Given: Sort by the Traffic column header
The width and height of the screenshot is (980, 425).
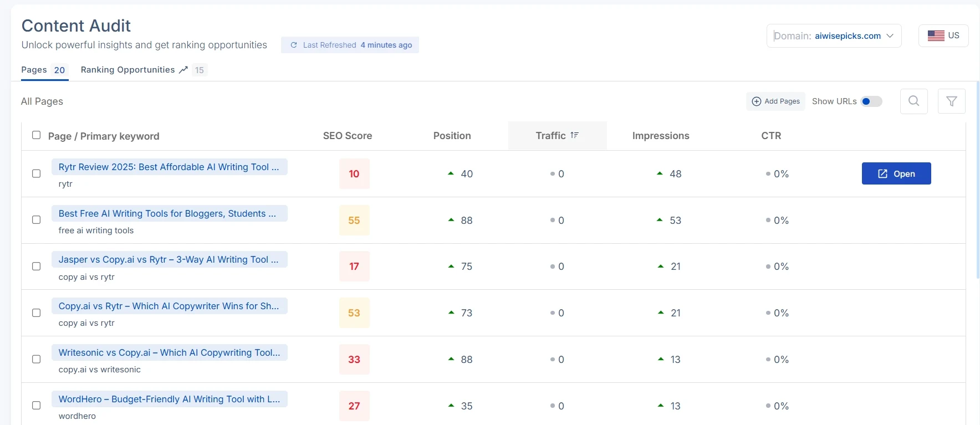Looking at the screenshot, I should [557, 136].
